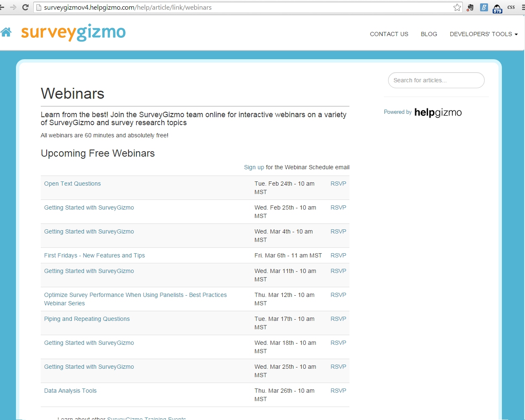The width and height of the screenshot is (525, 420).
Task: Open the Data Analysis Tools webinar
Action: (x=70, y=391)
